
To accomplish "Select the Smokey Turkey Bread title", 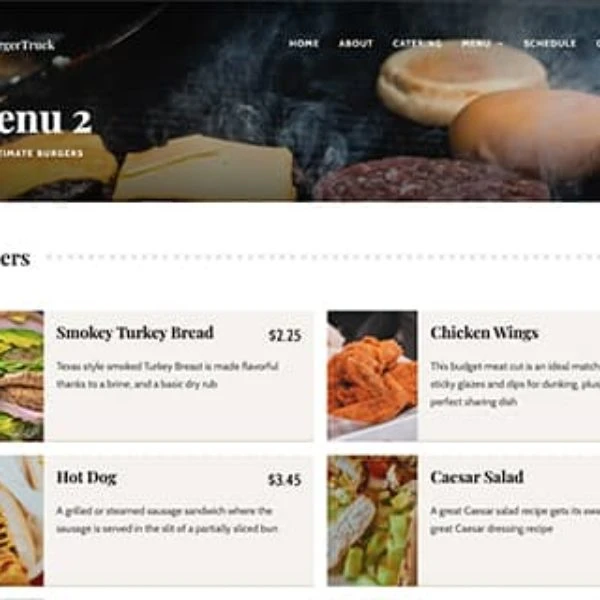I will tap(135, 333).
